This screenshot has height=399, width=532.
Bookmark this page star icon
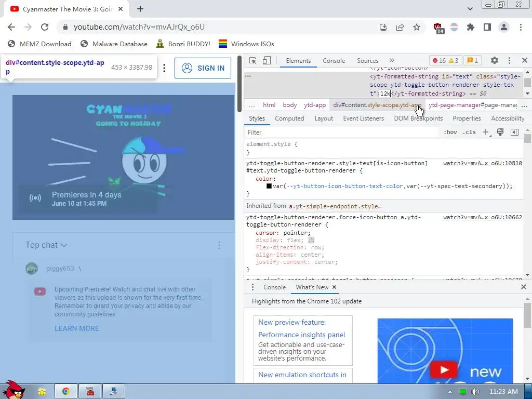(417, 27)
